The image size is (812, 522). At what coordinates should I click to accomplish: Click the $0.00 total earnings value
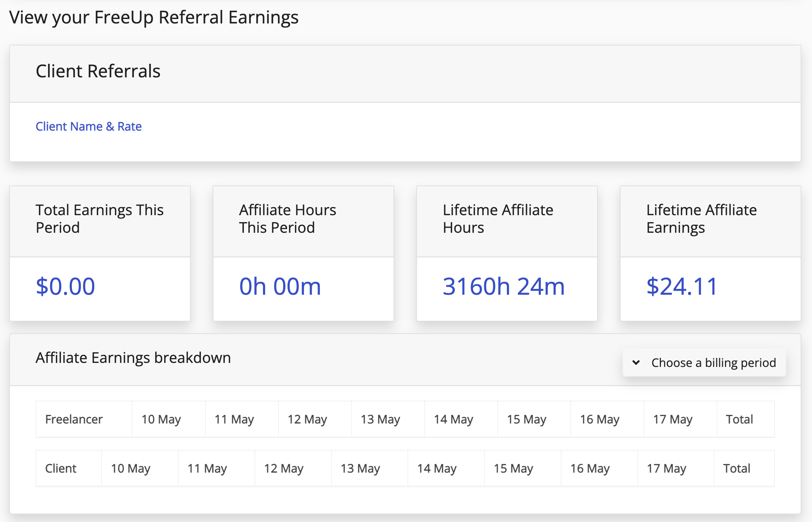pyautogui.click(x=65, y=286)
